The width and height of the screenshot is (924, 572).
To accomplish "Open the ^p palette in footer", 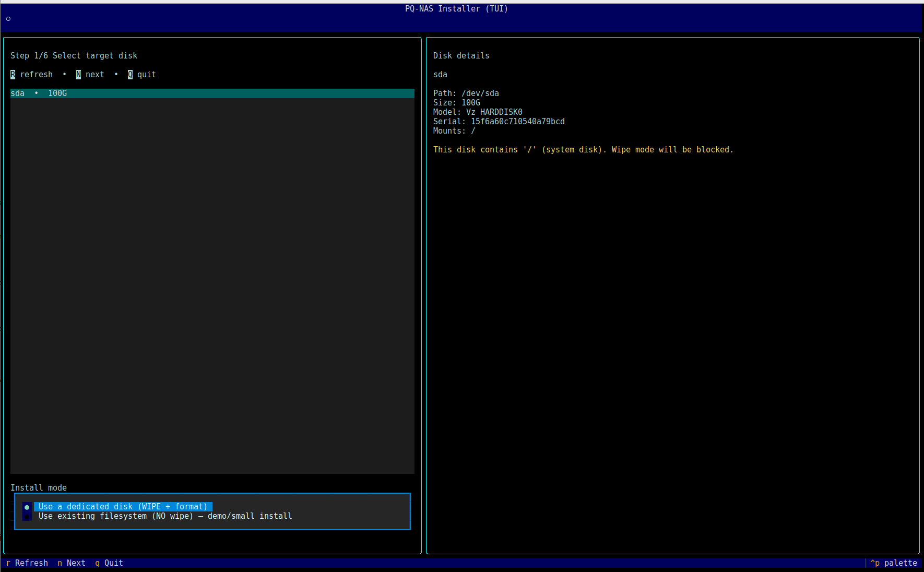I will [894, 563].
